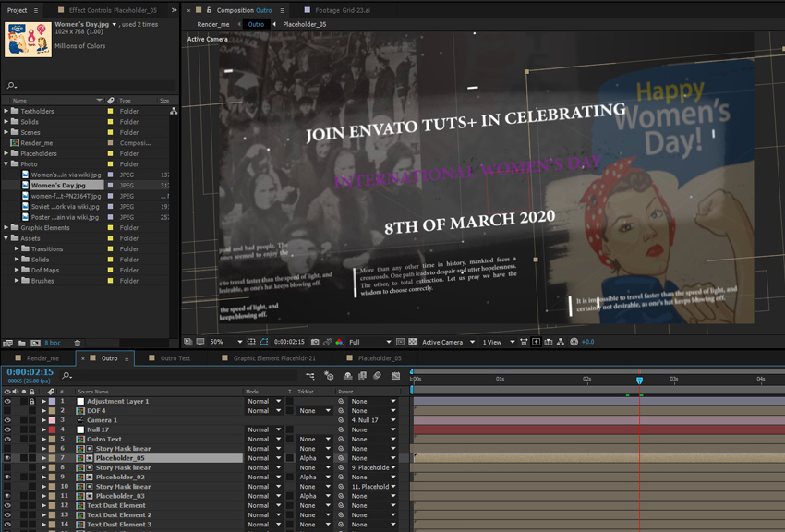The height and width of the screenshot is (532, 785).
Task: Open the magnification 50% dropdown
Action: pos(225,342)
